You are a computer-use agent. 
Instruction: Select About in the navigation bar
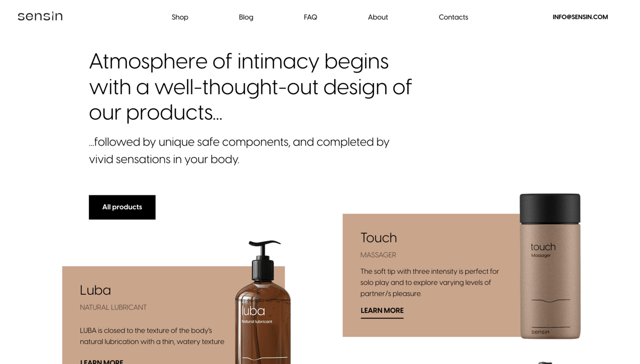pyautogui.click(x=378, y=17)
